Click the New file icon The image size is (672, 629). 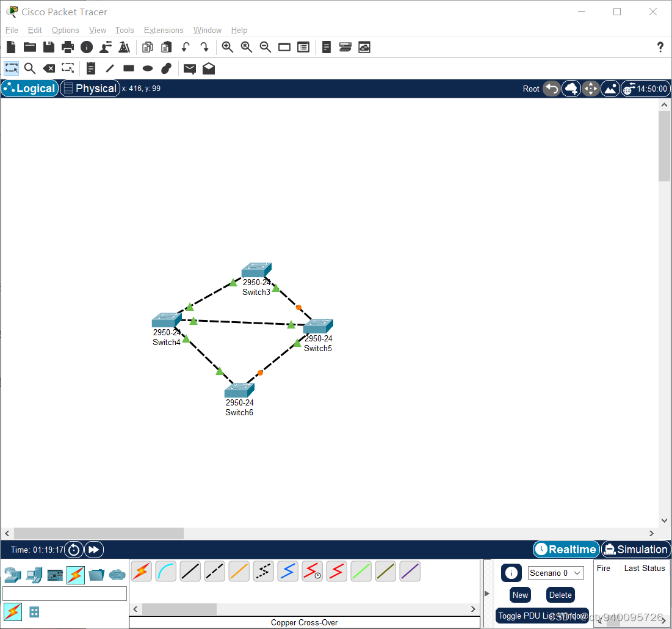point(11,47)
